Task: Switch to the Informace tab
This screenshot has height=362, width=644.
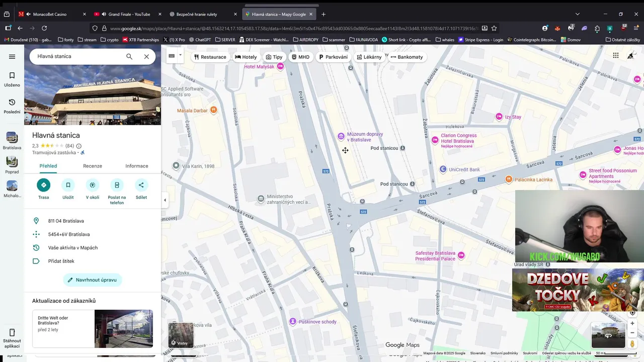Action: point(137,166)
